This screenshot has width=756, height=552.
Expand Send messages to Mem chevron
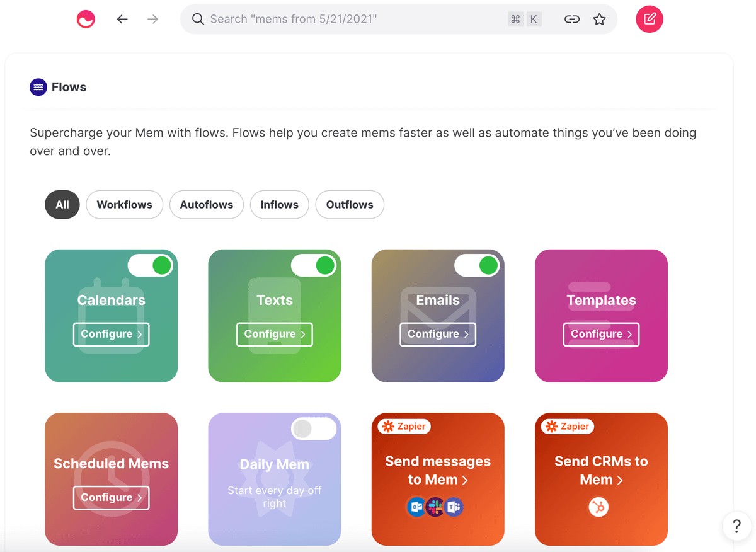click(466, 480)
